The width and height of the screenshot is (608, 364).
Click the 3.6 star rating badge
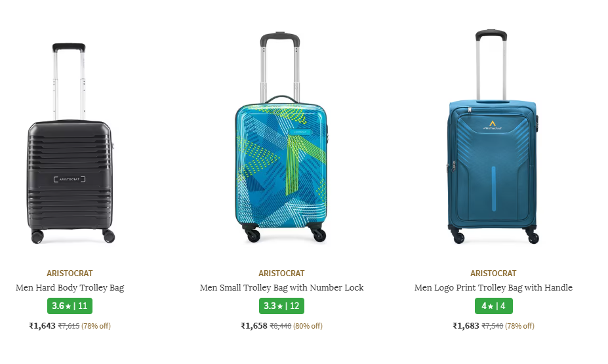70,306
